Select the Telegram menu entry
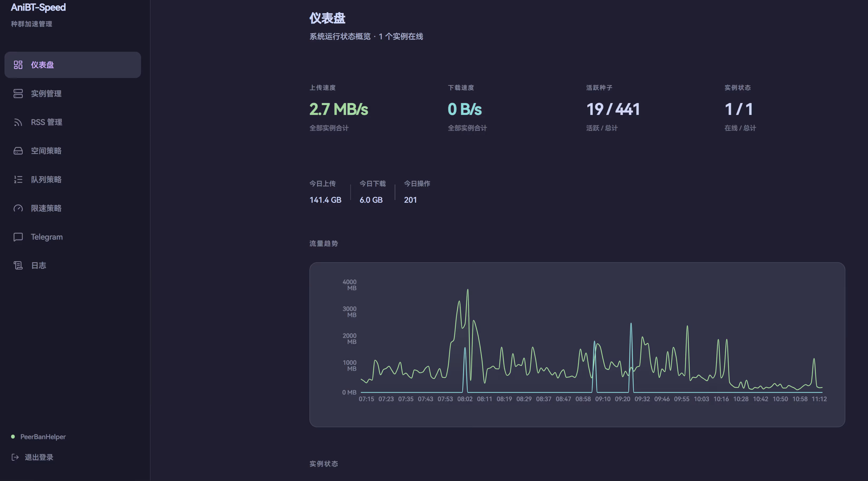 (47, 237)
